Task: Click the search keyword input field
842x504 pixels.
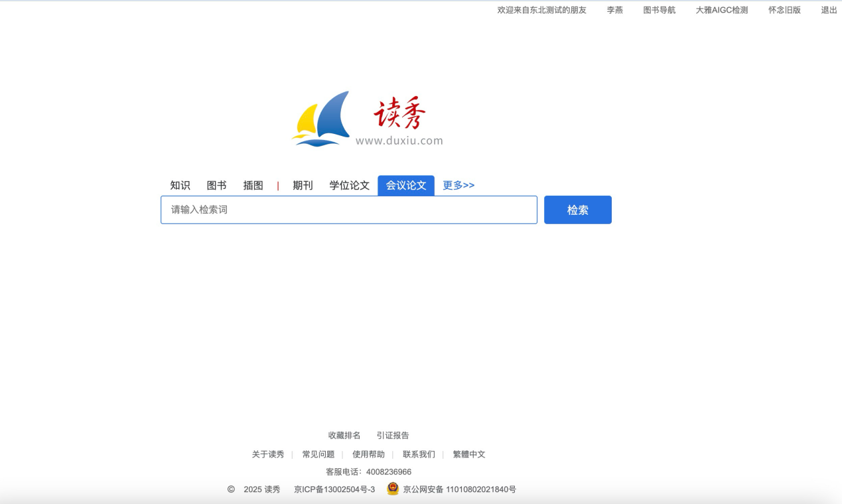Action: [x=348, y=210]
